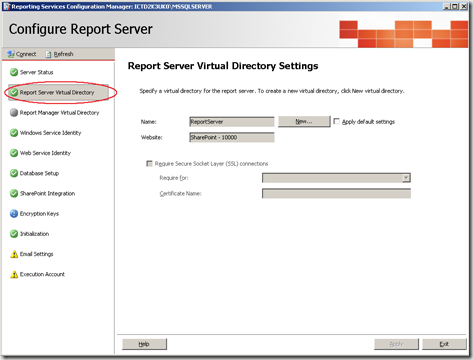Click the Refresh toolbar icon
Screen dimensions: 473x360
click(x=48, y=54)
